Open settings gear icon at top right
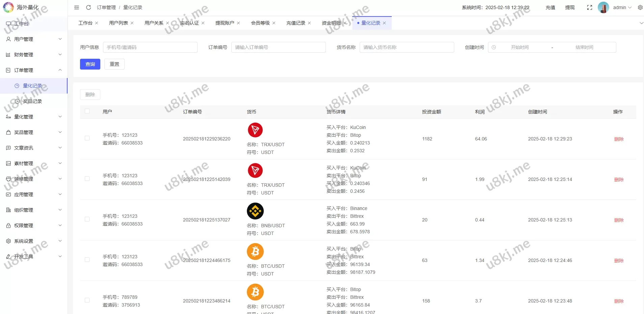The height and width of the screenshot is (314, 644). [640, 7]
